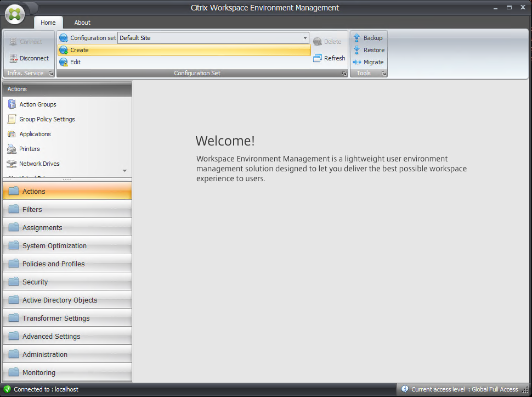Switch to the Monitoring section
This screenshot has height=397, width=532.
pyautogui.click(x=39, y=372)
